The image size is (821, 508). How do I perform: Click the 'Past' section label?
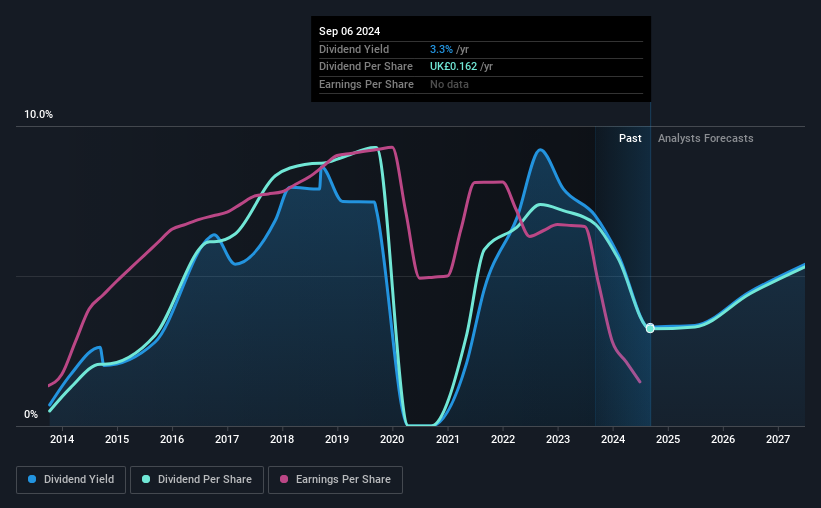[630, 138]
